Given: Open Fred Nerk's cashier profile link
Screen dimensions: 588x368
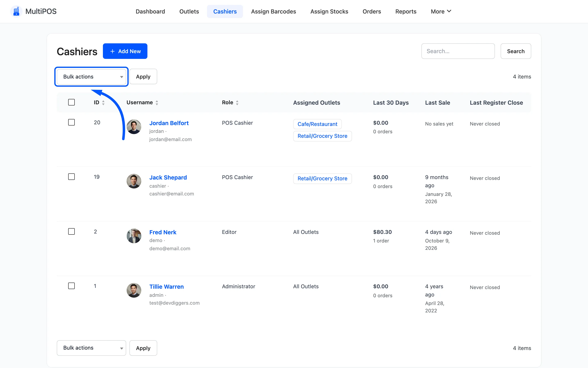Looking at the screenshot, I should (163, 232).
